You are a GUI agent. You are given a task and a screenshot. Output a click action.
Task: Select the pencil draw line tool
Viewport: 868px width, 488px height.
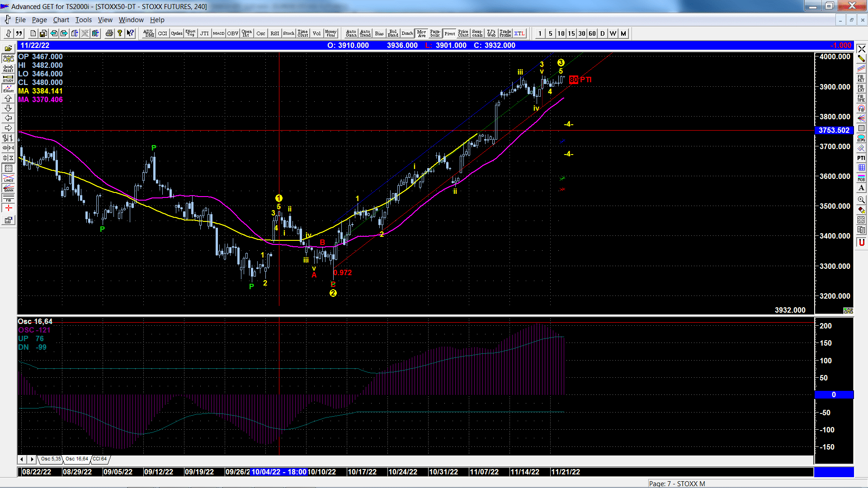tap(861, 59)
